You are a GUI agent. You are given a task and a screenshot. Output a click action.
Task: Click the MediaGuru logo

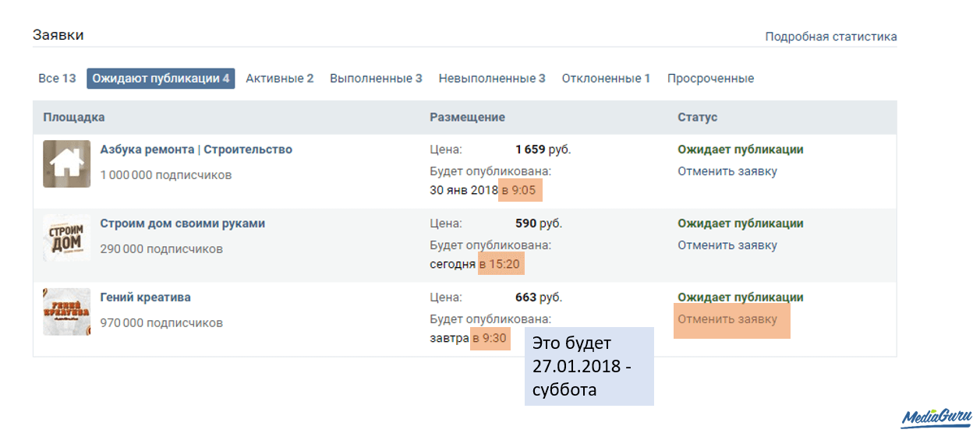936,417
